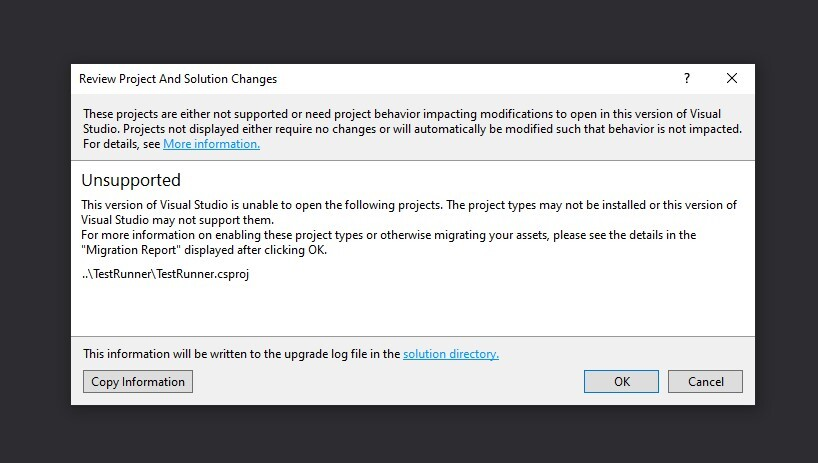Screen dimensions: 818x463
Task: Click the Unsupported section heading
Action: coord(131,180)
